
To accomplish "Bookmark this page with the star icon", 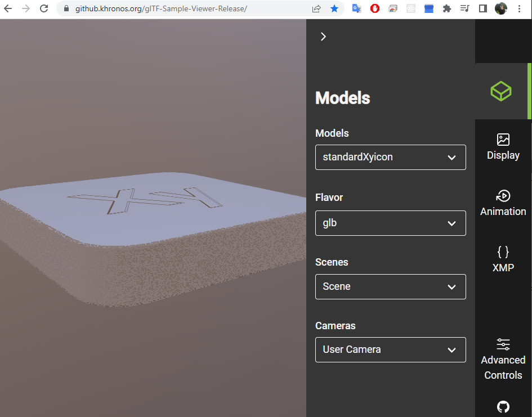I will (335, 8).
